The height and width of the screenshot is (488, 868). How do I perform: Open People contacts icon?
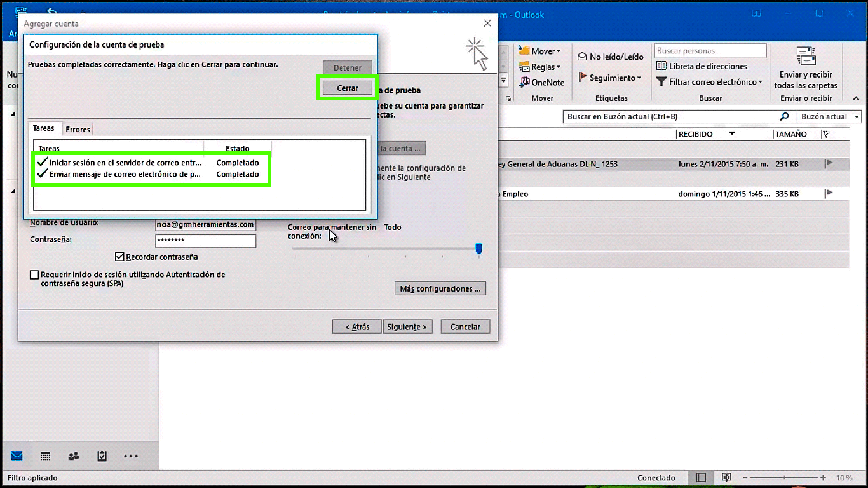pyautogui.click(x=74, y=456)
